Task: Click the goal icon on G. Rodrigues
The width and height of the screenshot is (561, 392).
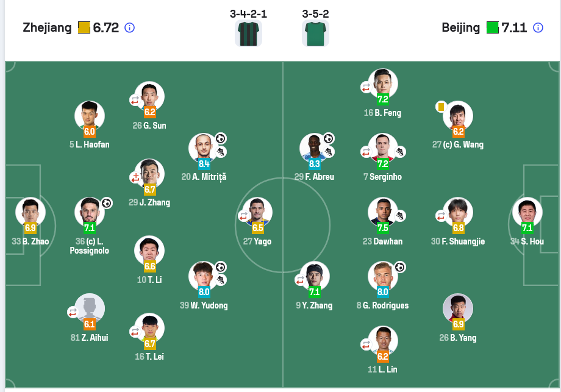Action: (x=400, y=267)
